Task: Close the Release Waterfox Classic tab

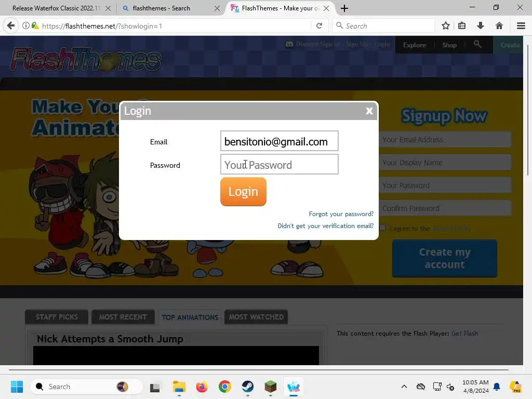Action: [108, 8]
